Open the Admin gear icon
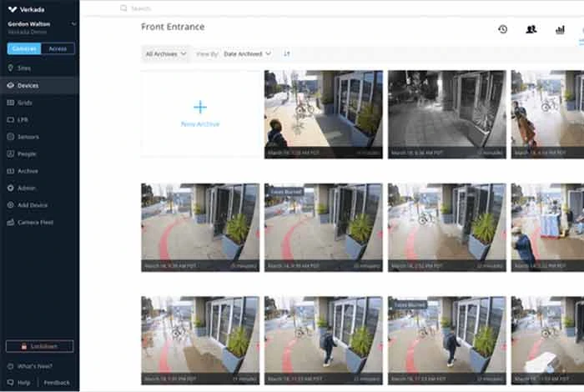The width and height of the screenshot is (584, 392). point(10,188)
